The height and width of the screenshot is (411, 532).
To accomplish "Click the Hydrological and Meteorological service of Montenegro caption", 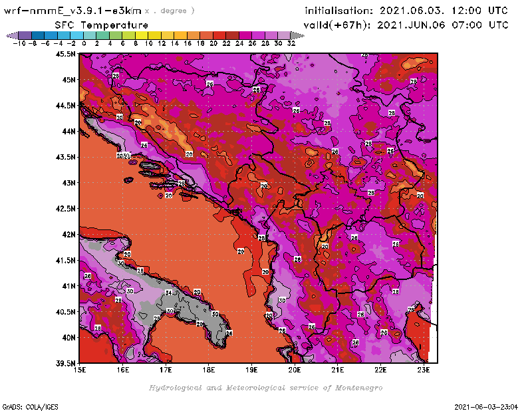I will [x=265, y=388].
